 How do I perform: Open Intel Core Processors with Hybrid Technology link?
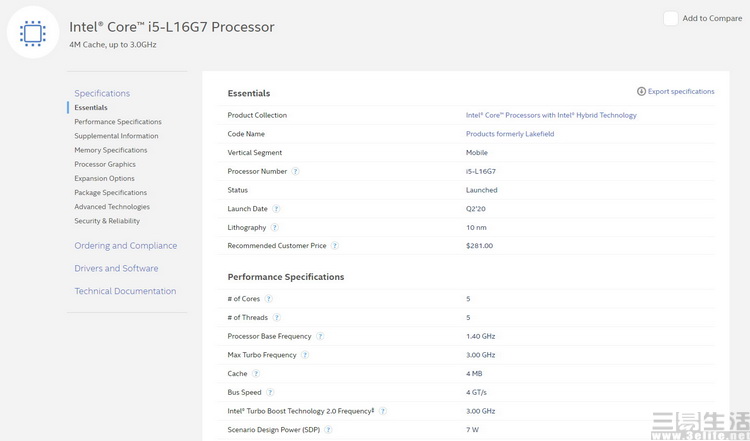click(551, 115)
